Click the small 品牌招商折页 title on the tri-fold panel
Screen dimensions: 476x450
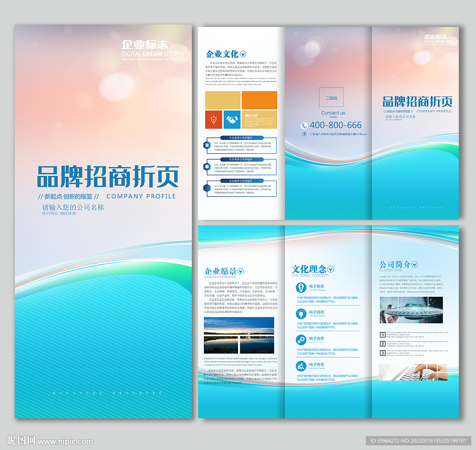click(x=417, y=102)
